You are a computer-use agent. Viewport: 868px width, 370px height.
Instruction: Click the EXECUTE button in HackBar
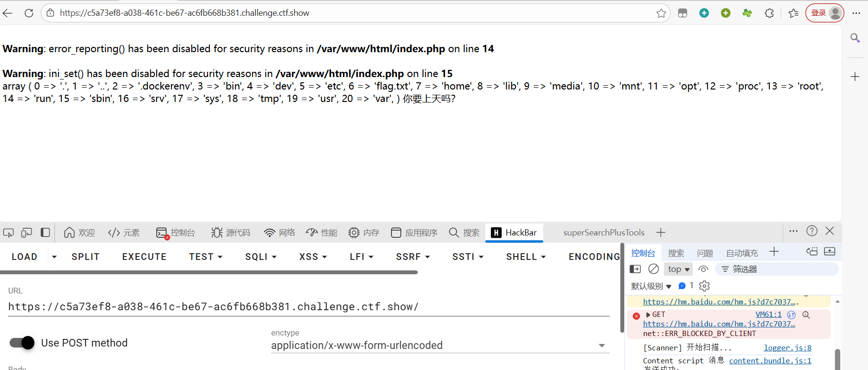(144, 257)
